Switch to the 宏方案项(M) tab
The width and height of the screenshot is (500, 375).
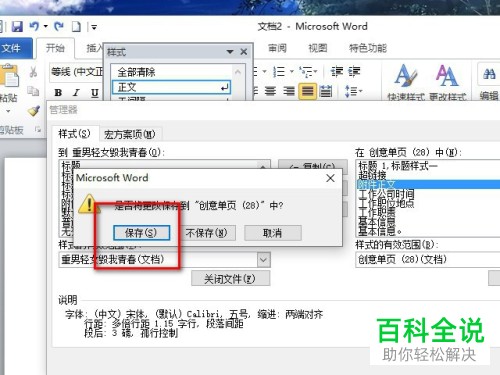[x=130, y=135]
